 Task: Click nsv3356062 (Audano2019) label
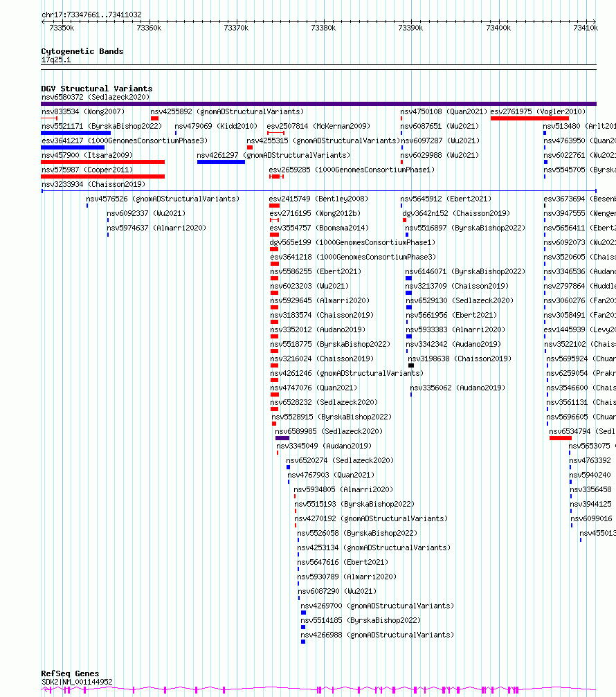[458, 388]
